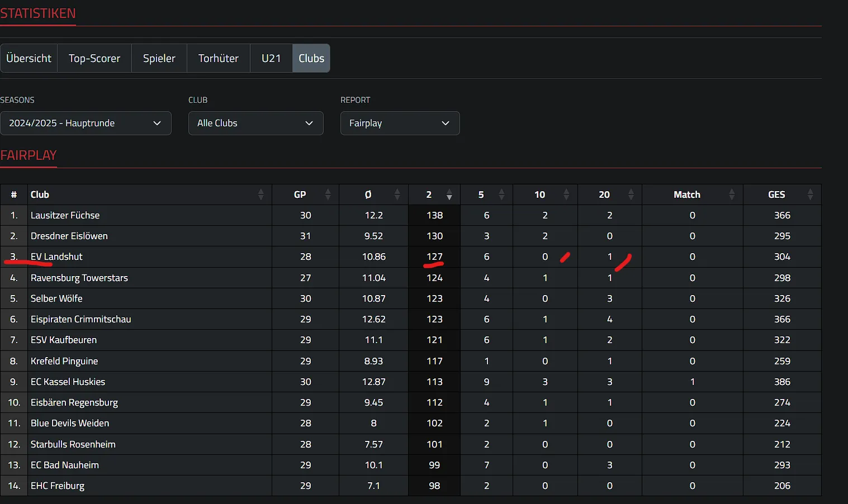Click the STATISTIKEN section heading

point(38,13)
